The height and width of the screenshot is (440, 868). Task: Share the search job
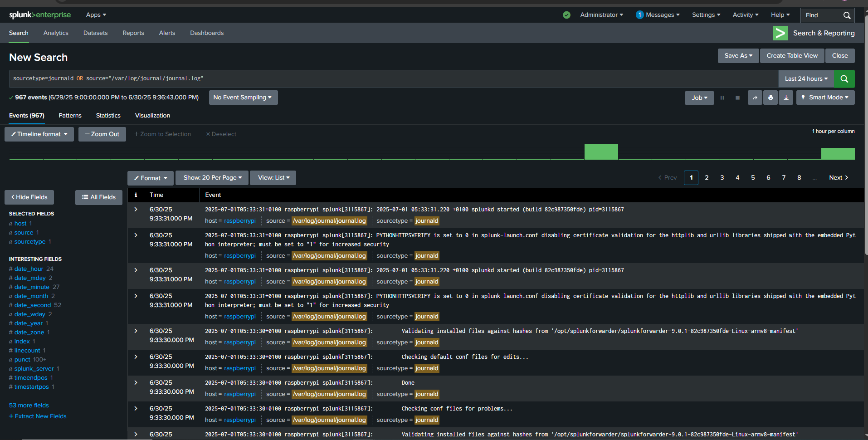coord(755,98)
